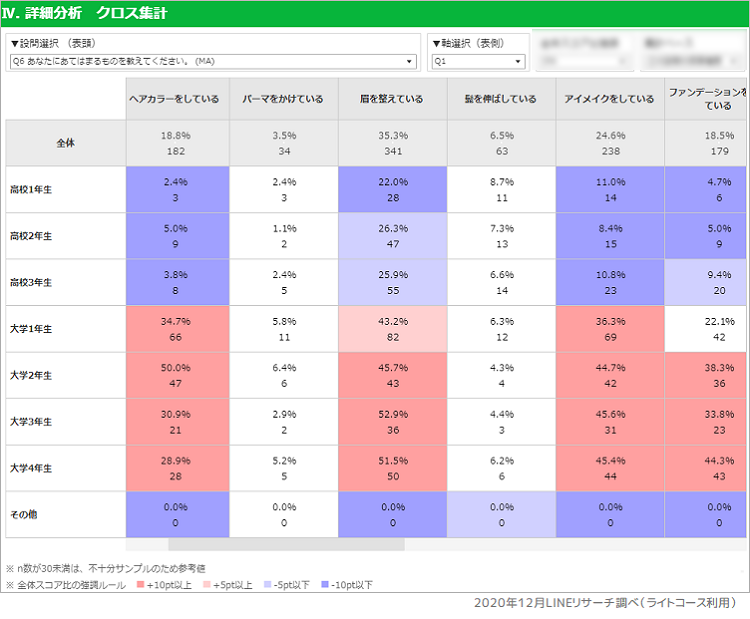Click the +5pt以上 light pink legend swatch
Screen dimensions: 750x619
coord(206,585)
